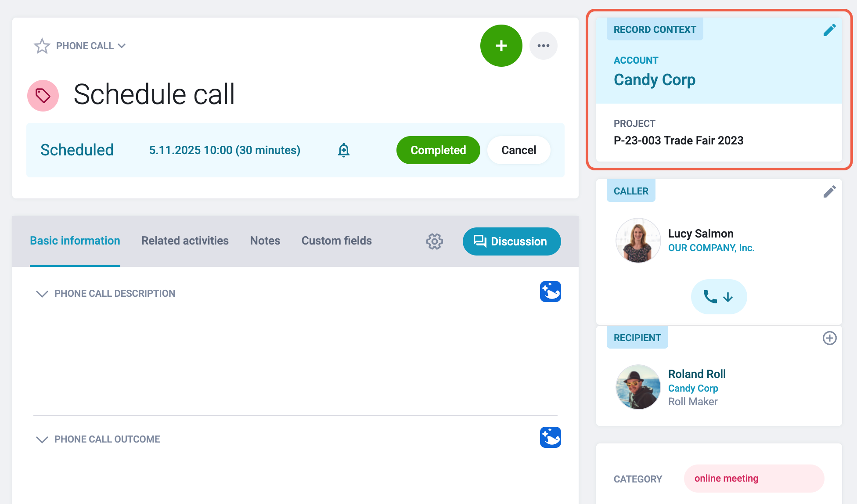Click the 5.11.2025 10:00 date value
Viewport: 857px width, 504px height.
tap(225, 150)
